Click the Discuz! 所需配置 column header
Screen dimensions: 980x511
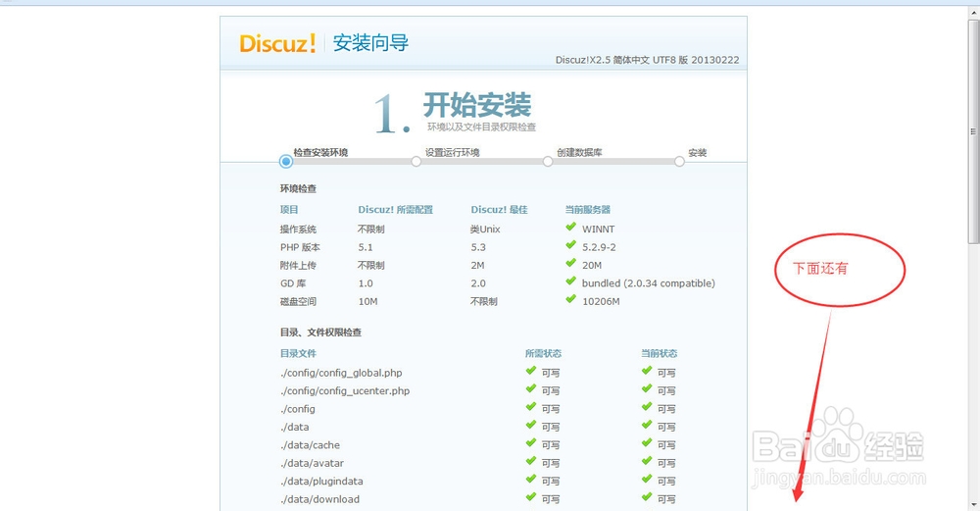pos(396,210)
